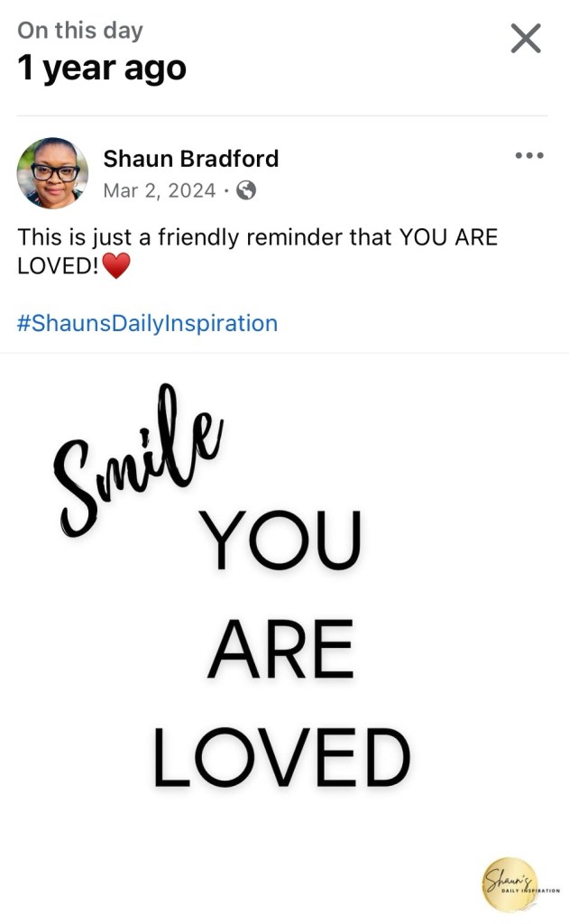Viewport: 569px width, 924px height.
Task: Open Shaun Bradford's profile picture
Action: click(52, 173)
